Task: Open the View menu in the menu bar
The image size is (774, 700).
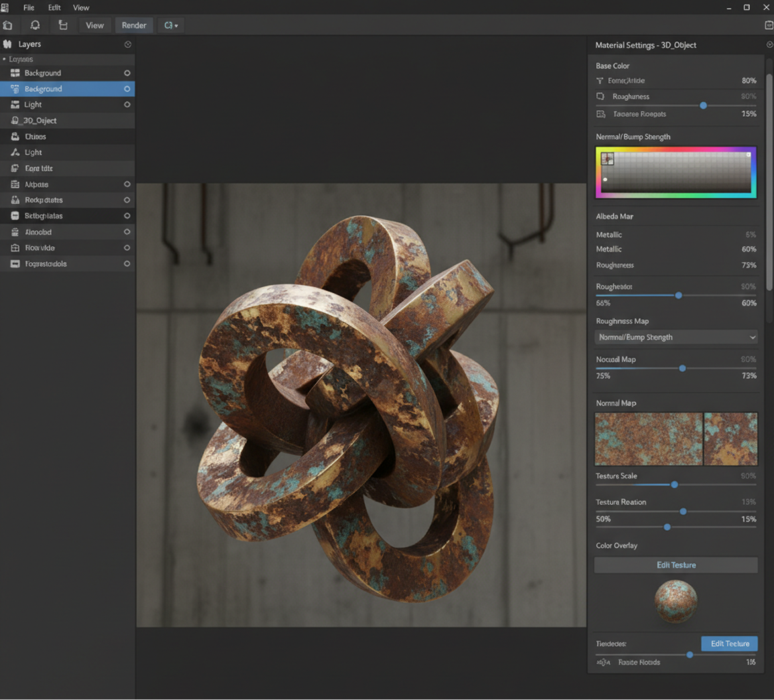Action: click(81, 7)
